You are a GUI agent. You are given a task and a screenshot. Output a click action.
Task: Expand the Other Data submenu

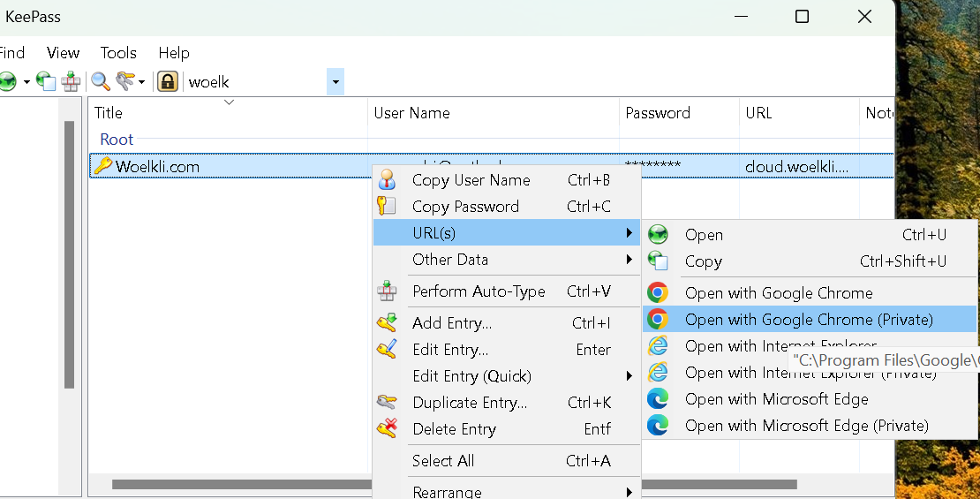point(507,259)
